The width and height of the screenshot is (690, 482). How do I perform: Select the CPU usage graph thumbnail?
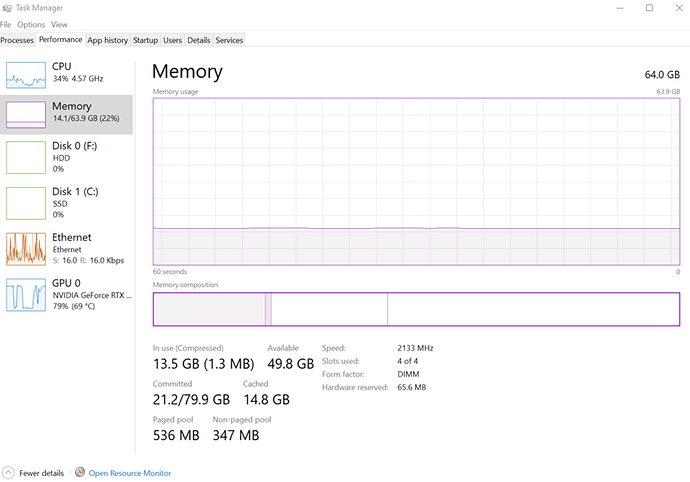26,73
